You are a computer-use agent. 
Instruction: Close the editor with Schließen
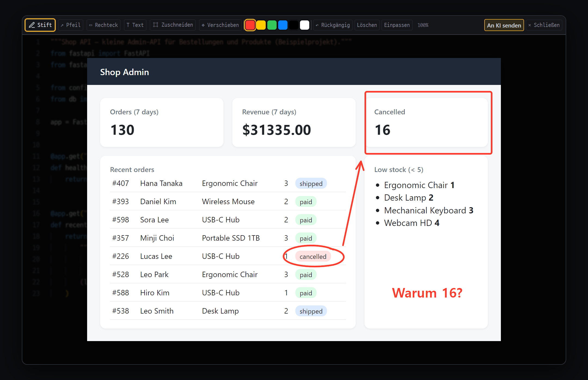click(x=544, y=25)
